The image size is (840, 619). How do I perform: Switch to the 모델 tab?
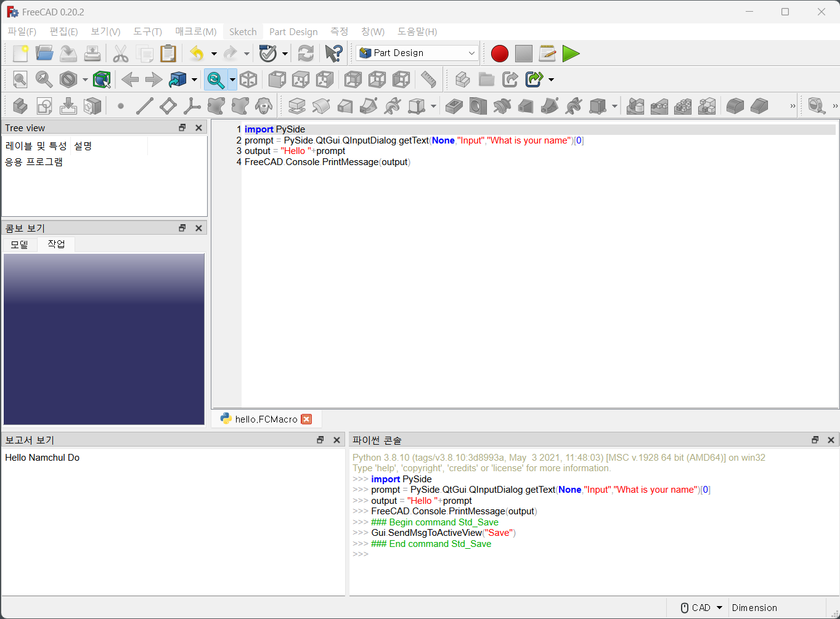coord(20,245)
